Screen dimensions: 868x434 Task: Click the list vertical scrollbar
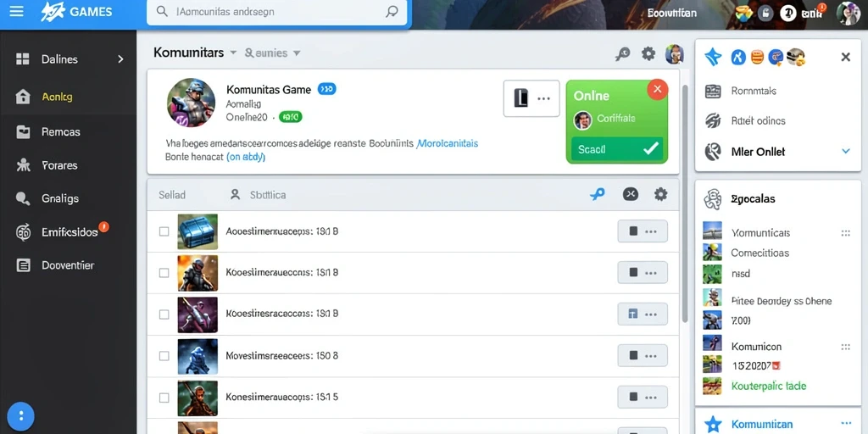tap(685, 203)
